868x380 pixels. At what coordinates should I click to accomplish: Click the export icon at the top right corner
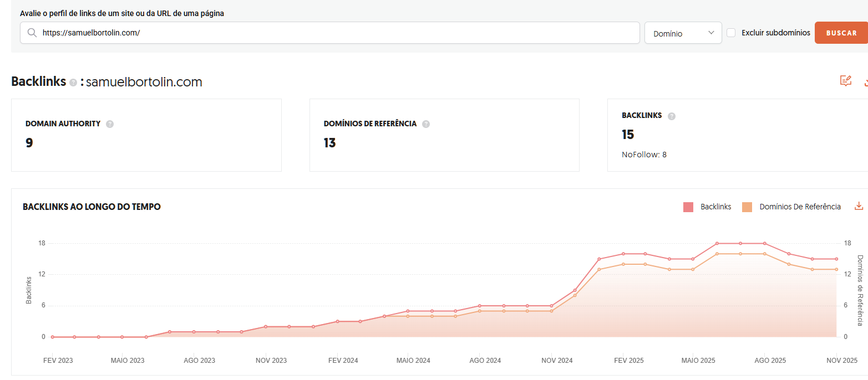[x=865, y=82]
